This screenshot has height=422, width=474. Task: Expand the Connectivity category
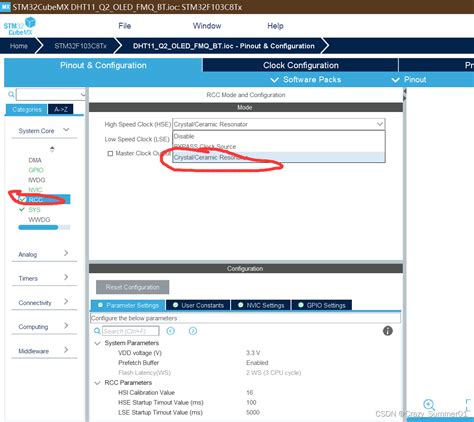[44, 302]
